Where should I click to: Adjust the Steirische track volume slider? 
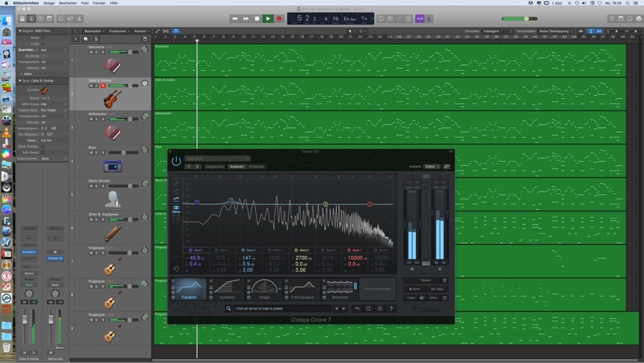coord(123,52)
